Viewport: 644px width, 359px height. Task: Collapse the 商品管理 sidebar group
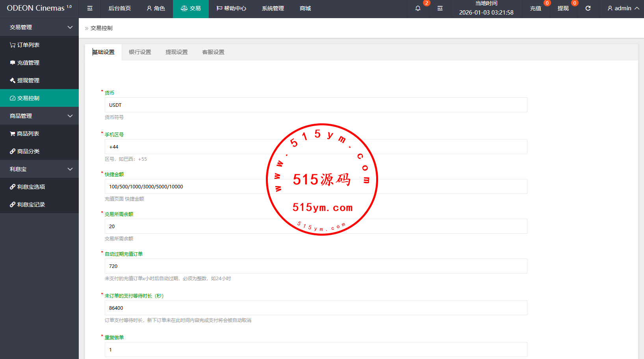coord(39,116)
